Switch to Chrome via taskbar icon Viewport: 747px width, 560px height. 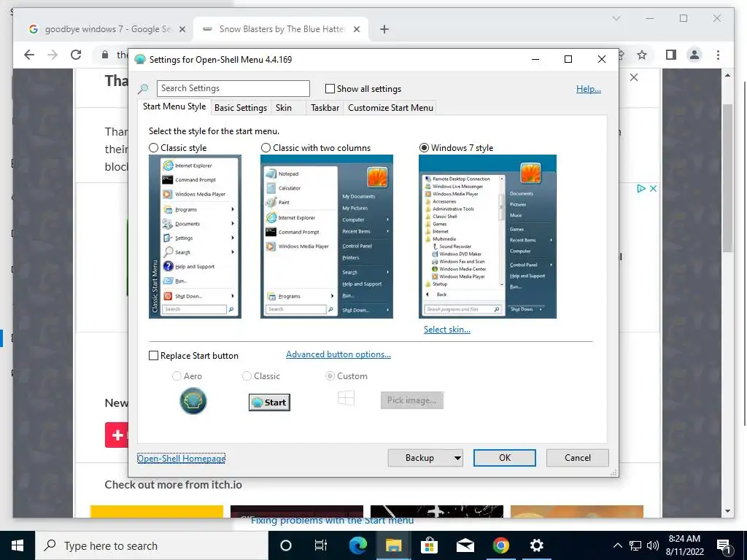tap(500, 545)
